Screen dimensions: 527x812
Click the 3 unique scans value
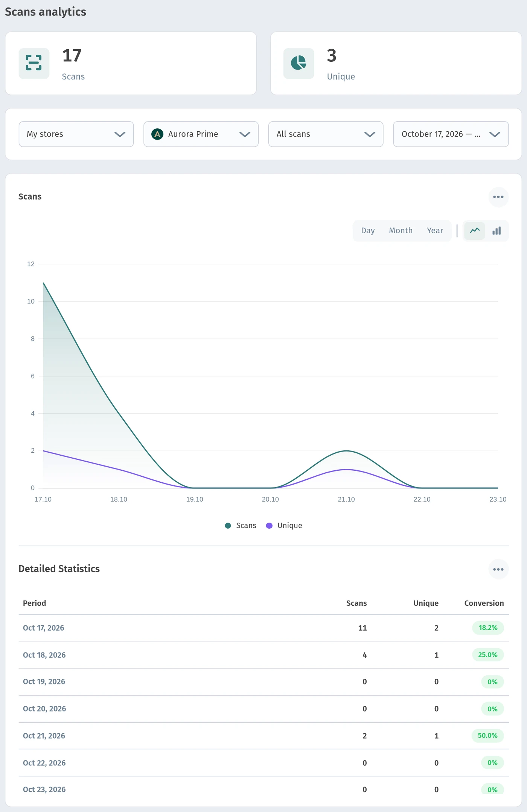332,56
